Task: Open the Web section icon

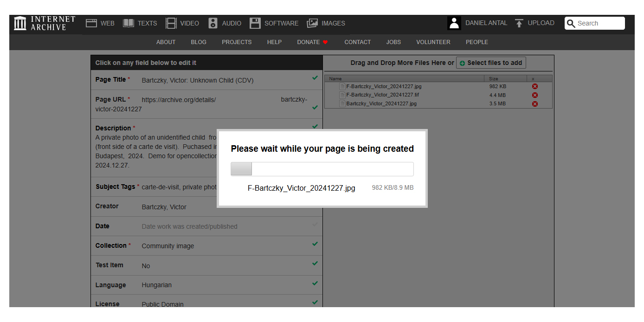Action: (x=91, y=23)
